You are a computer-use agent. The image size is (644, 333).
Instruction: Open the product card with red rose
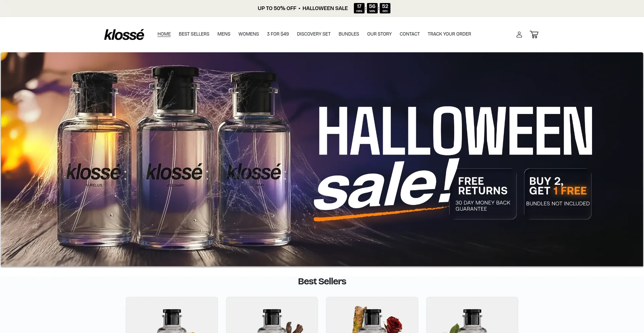click(x=372, y=315)
